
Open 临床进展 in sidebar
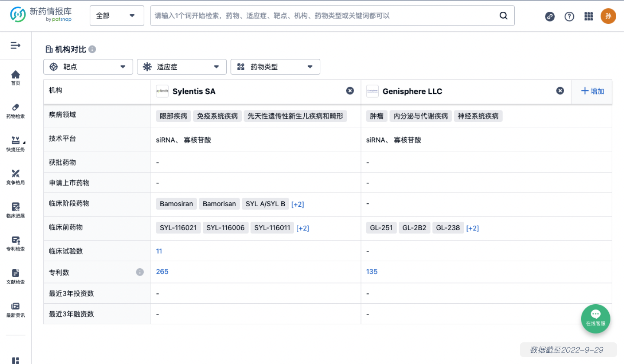pos(16,210)
